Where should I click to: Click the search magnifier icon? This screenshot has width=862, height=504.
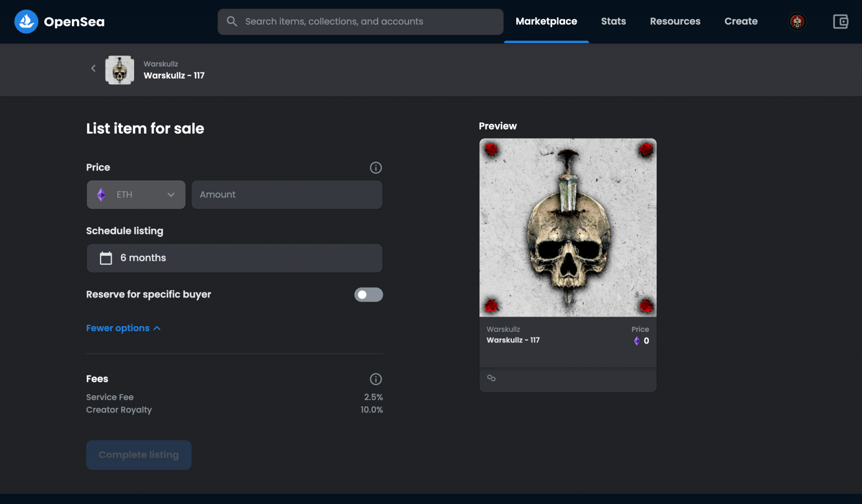pyautogui.click(x=232, y=21)
